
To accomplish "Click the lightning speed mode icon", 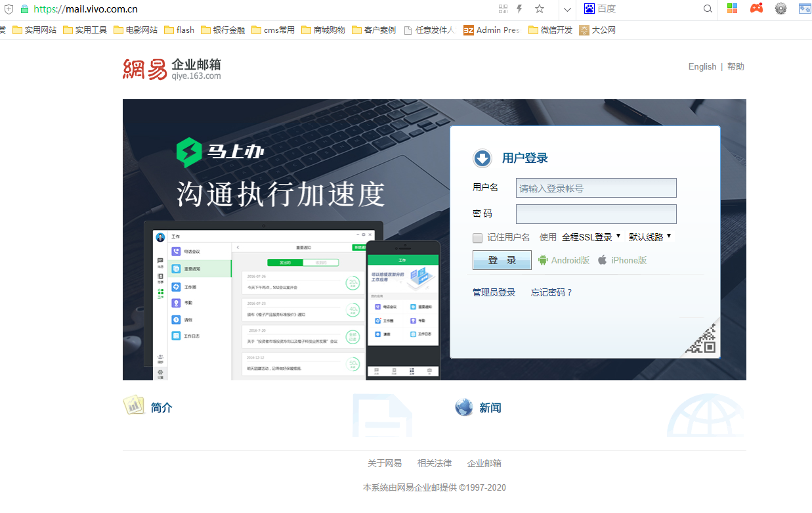I will tap(520, 9).
